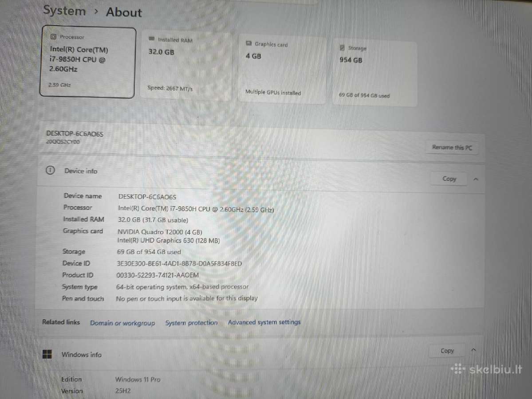
Task: Collapse the Windows info section chevron
Action: pos(473,350)
